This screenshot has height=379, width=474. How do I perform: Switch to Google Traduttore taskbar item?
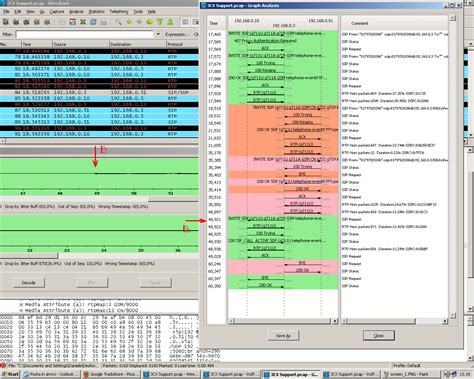(111, 374)
